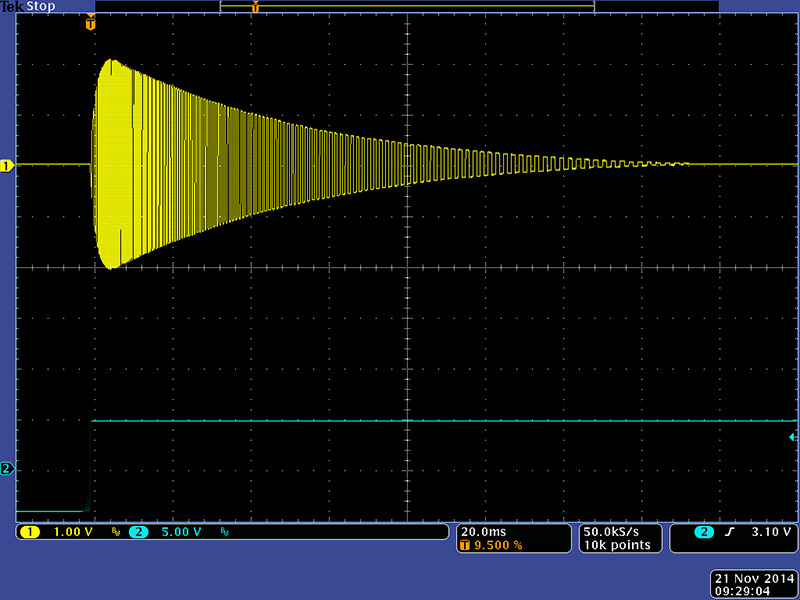The width and height of the screenshot is (800, 600).
Task: Click the rising edge trigger slope icon
Action: [732, 532]
